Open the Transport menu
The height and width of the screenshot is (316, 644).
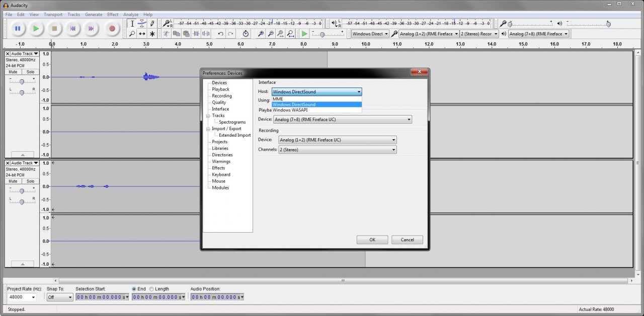[53, 15]
